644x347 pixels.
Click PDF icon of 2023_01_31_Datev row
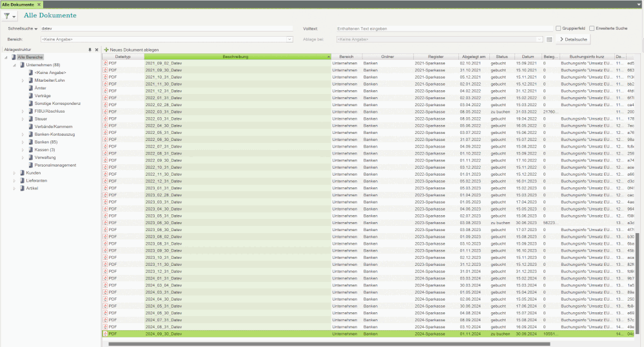[106, 188]
